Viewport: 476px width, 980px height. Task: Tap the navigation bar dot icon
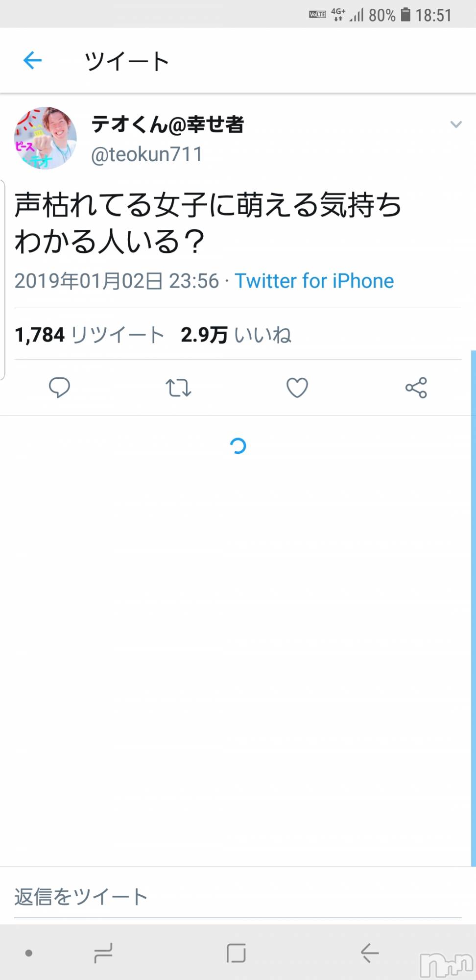tap(29, 953)
